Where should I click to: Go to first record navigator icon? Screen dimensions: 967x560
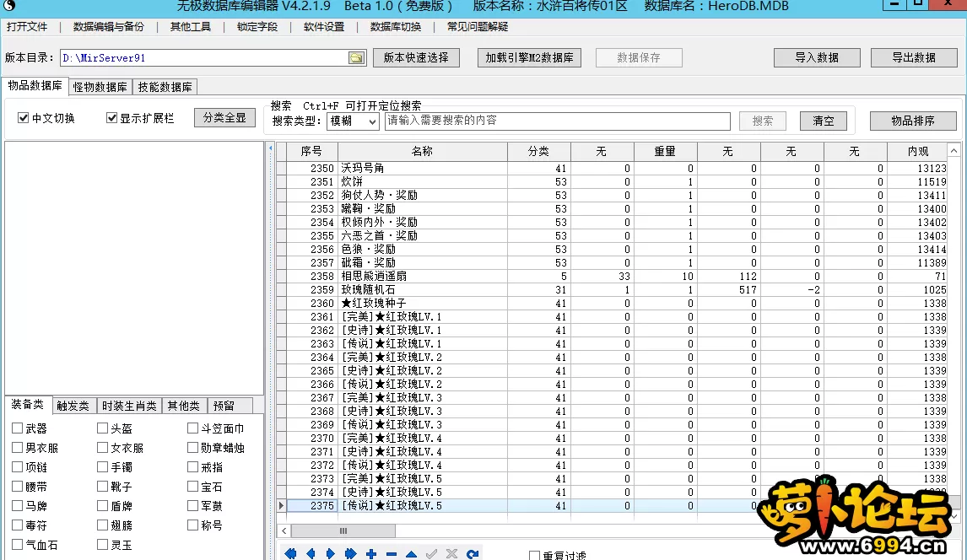290,554
